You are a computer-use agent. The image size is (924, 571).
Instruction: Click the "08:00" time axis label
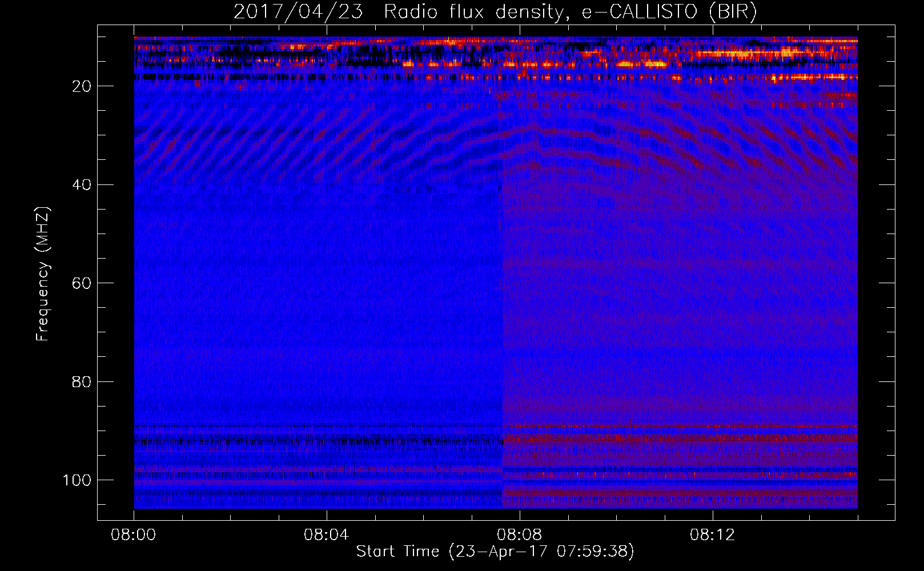[x=134, y=535]
